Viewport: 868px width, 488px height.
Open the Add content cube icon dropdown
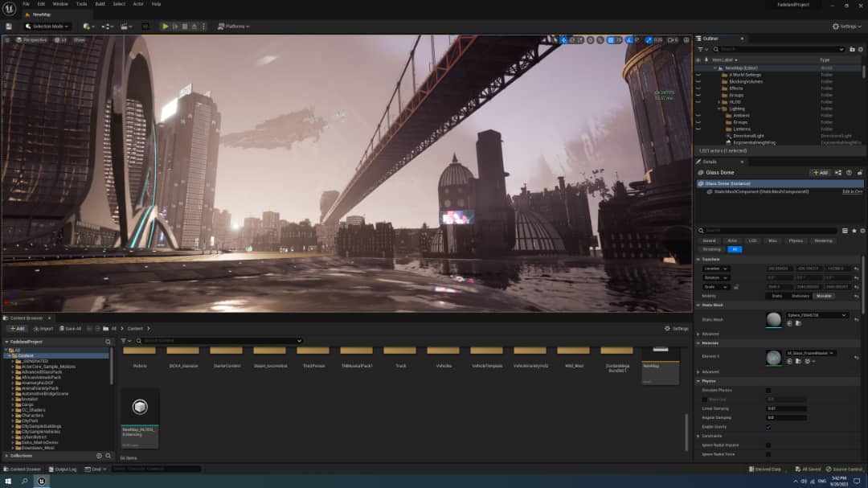[x=88, y=26]
